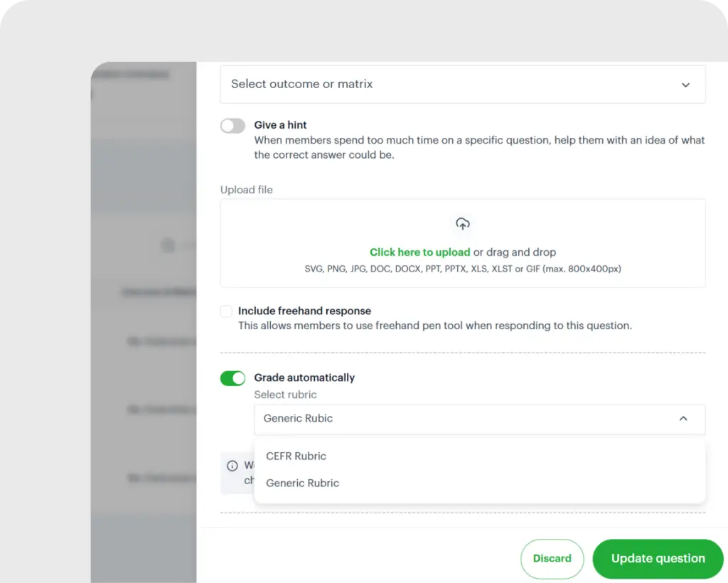Click the 'Grade automatically' label

[x=304, y=378]
